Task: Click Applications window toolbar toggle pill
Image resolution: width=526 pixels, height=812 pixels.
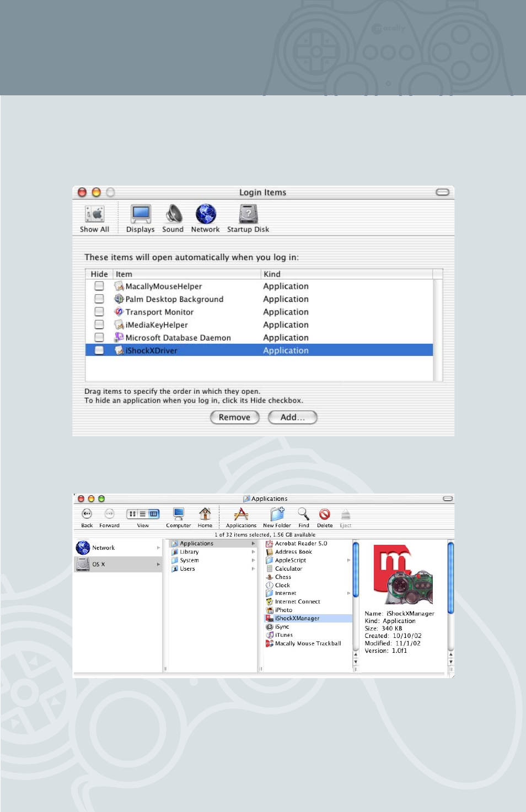Action: (448, 499)
